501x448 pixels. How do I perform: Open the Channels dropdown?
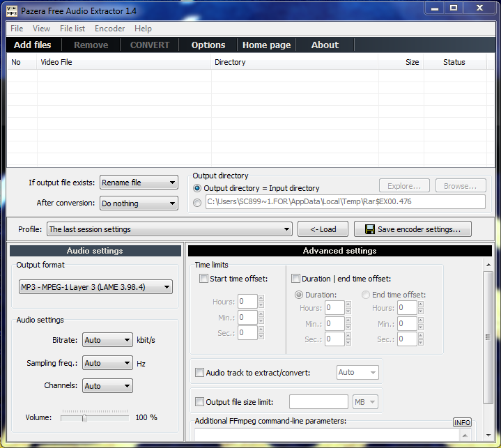[x=107, y=386]
